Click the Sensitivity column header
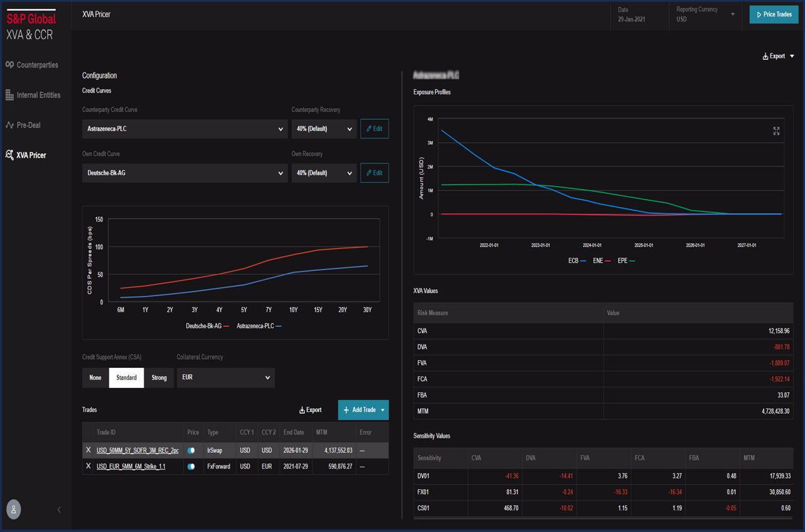 click(430, 458)
